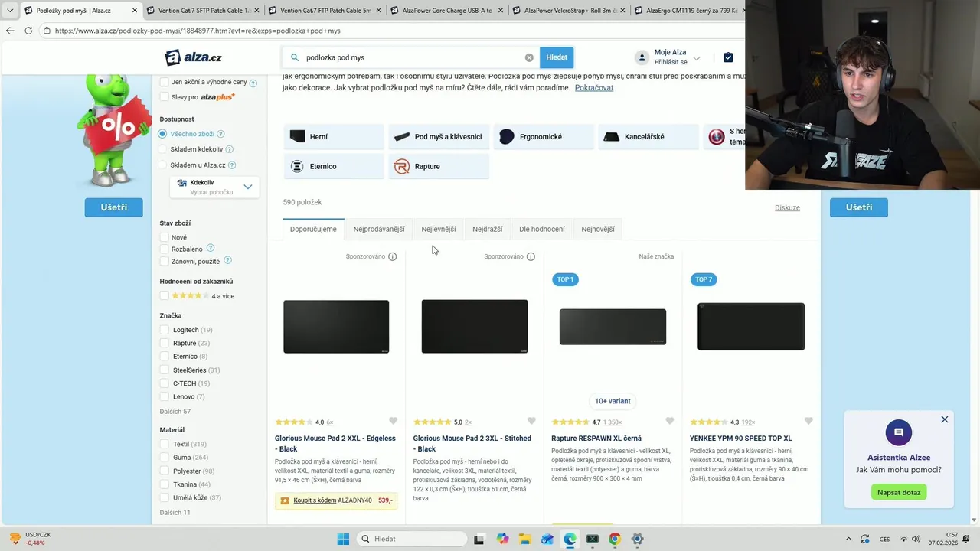Check the Textil material filter

[x=164, y=444]
